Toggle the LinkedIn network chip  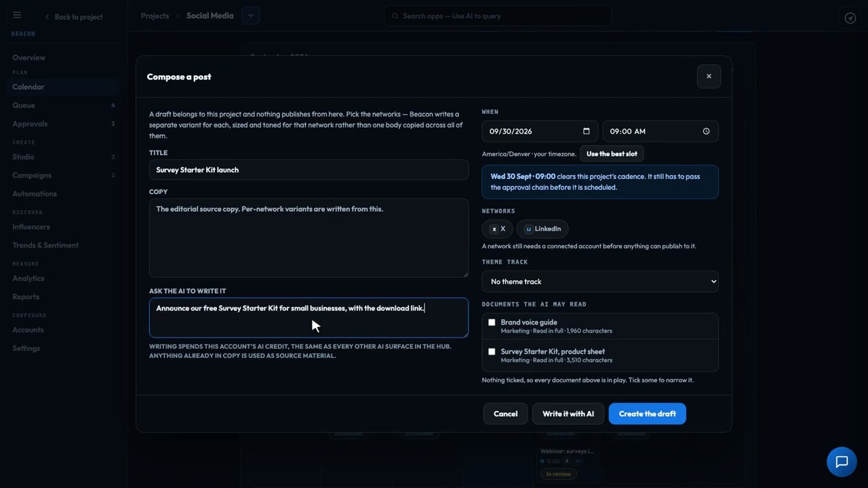(x=542, y=229)
